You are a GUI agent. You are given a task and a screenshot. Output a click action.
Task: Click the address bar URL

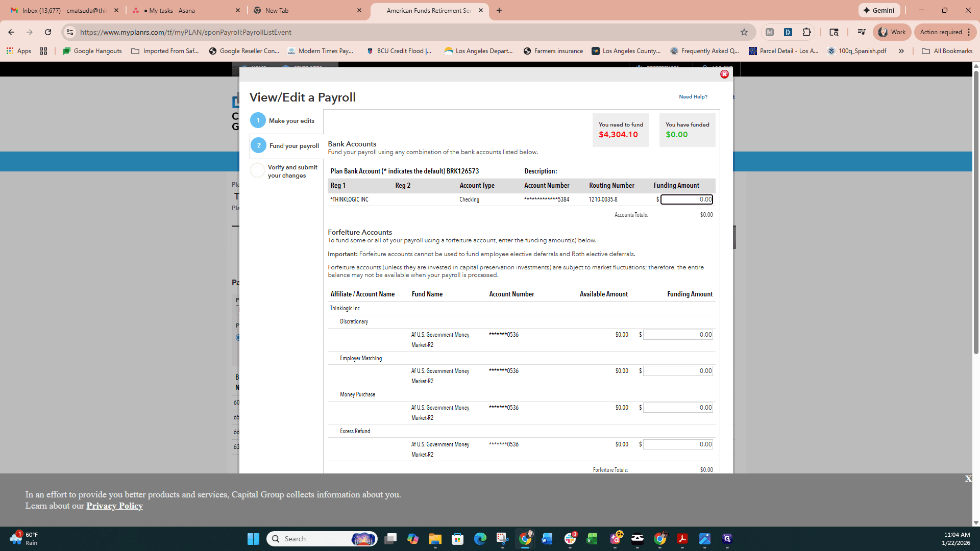click(x=186, y=32)
